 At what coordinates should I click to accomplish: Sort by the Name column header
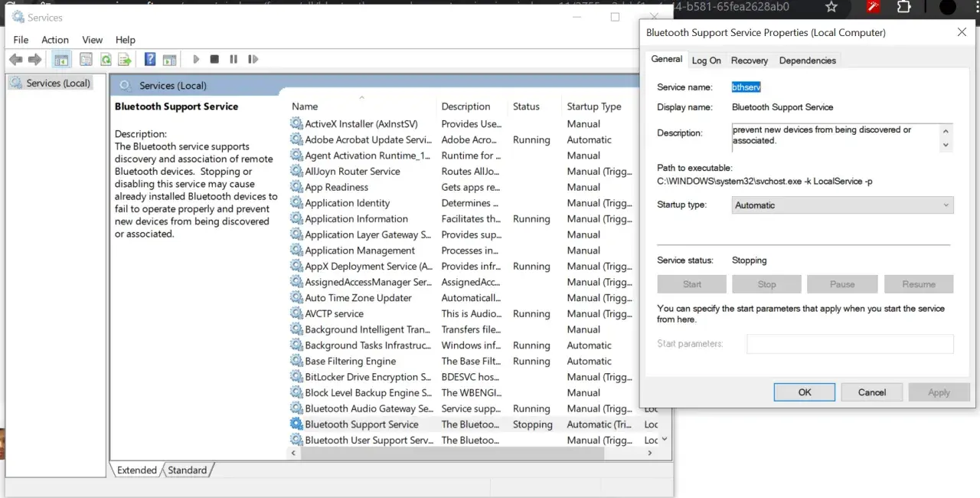361,106
